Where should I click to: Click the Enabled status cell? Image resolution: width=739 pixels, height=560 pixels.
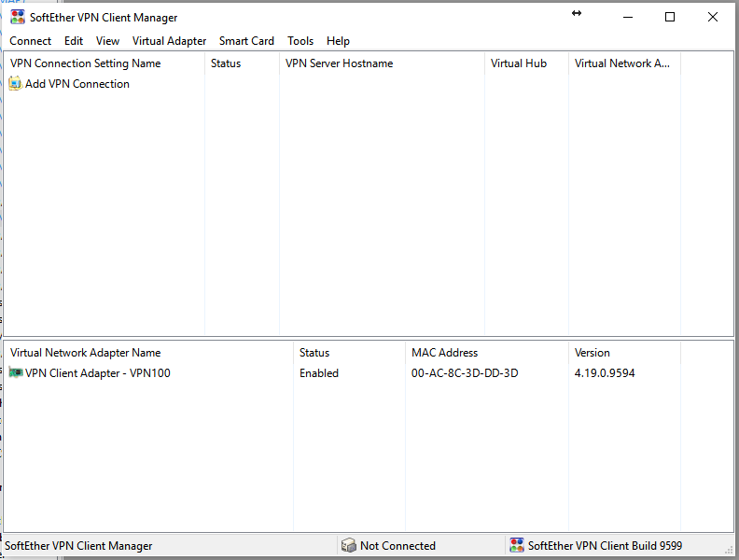pos(319,372)
